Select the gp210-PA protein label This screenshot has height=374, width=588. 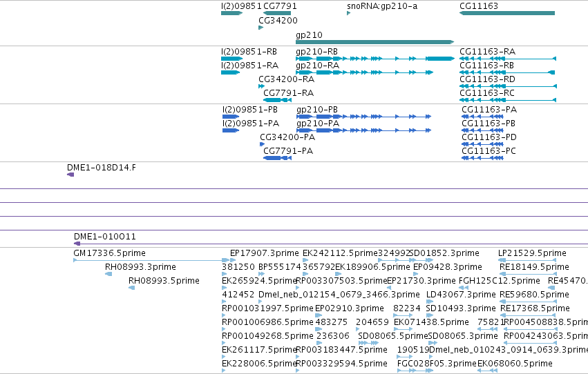click(x=318, y=123)
